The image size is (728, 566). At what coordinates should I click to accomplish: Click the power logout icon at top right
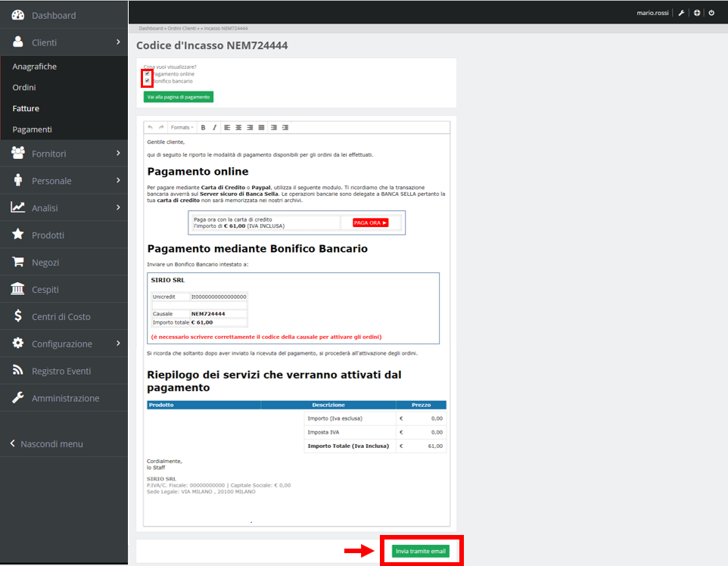click(711, 13)
